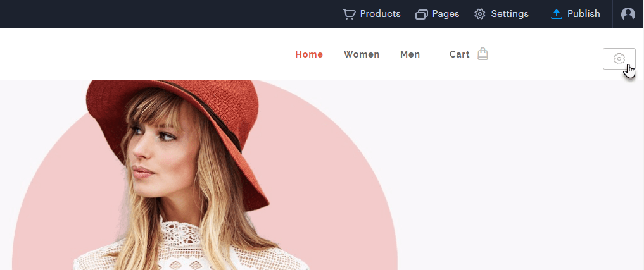Select the Home navigation item

coord(309,54)
